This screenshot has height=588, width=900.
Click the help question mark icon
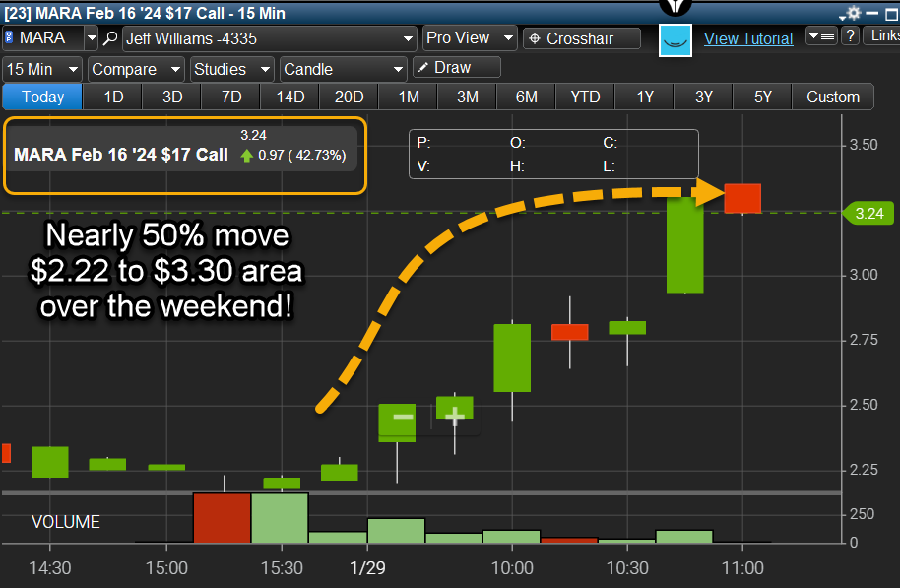click(x=850, y=35)
